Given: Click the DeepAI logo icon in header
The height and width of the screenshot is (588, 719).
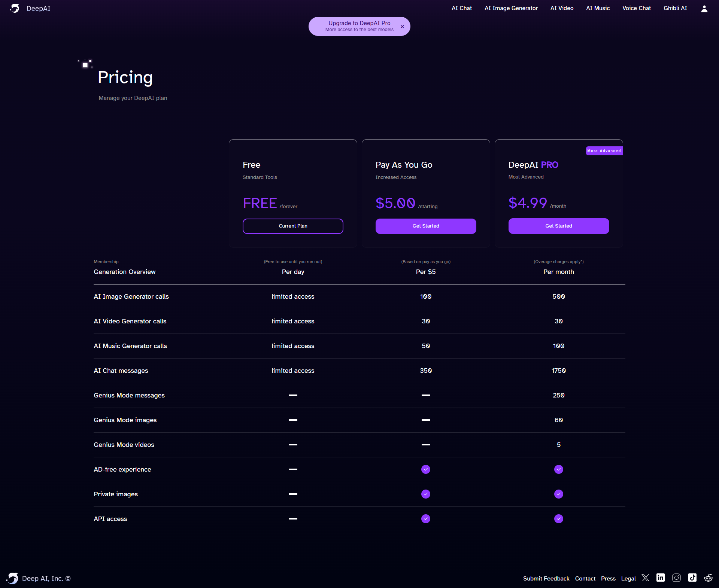Looking at the screenshot, I should coord(15,8).
